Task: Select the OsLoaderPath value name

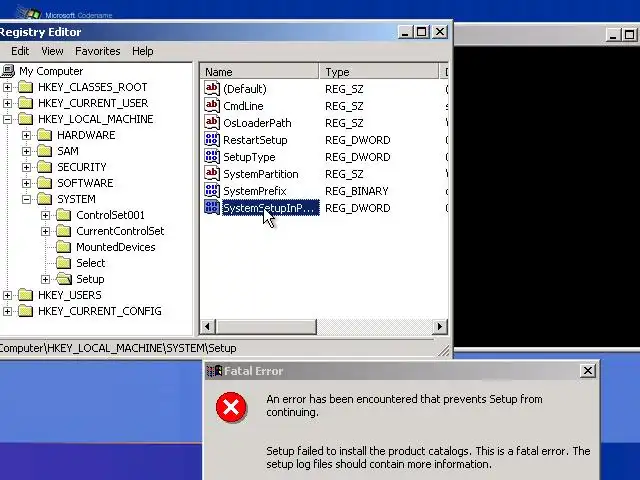Action: [257, 123]
